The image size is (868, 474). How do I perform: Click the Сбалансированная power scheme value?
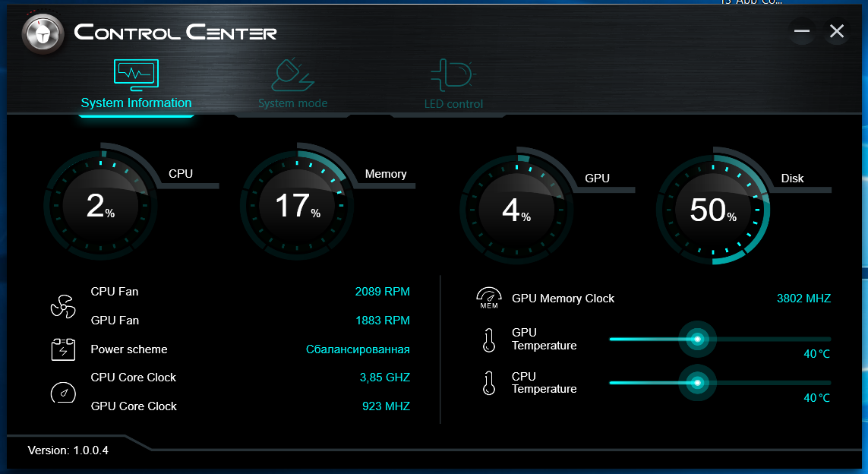pos(358,349)
